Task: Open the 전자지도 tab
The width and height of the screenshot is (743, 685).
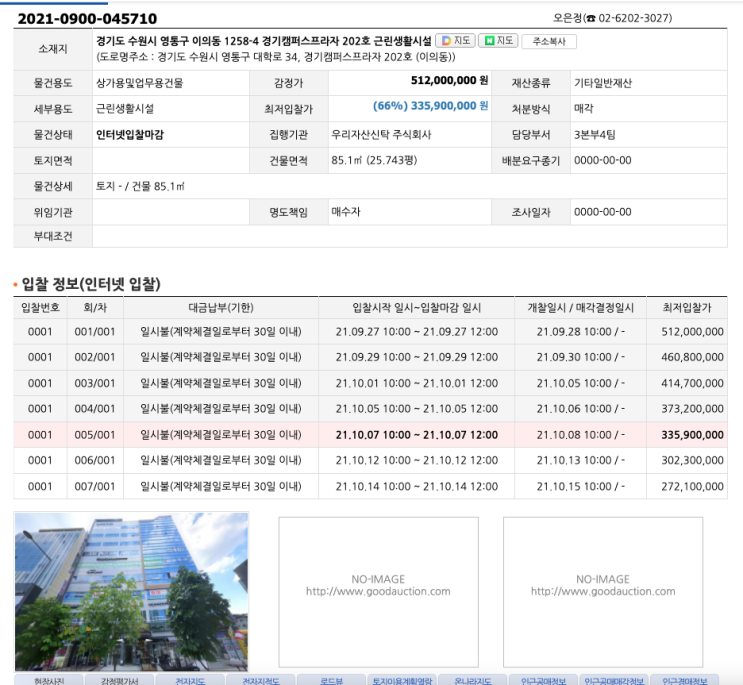Action: coord(190,680)
